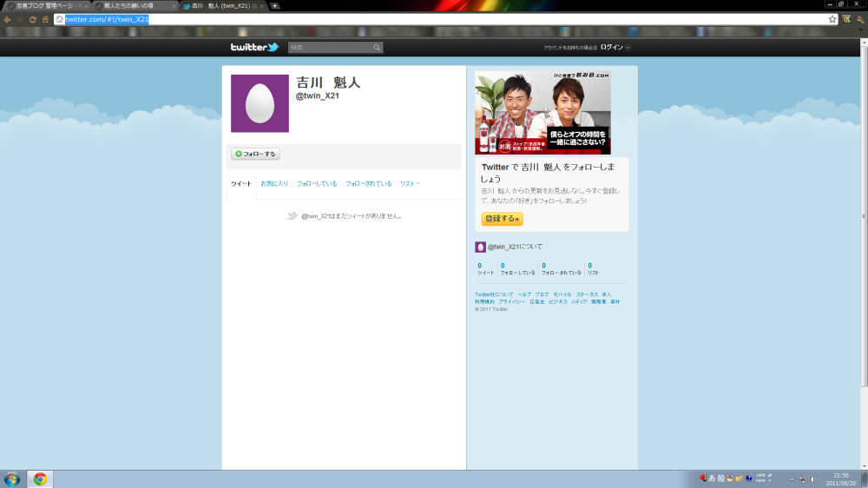Screen dimensions: 868x488
Task: Open the プライバシー footer link
Action: click(511, 302)
